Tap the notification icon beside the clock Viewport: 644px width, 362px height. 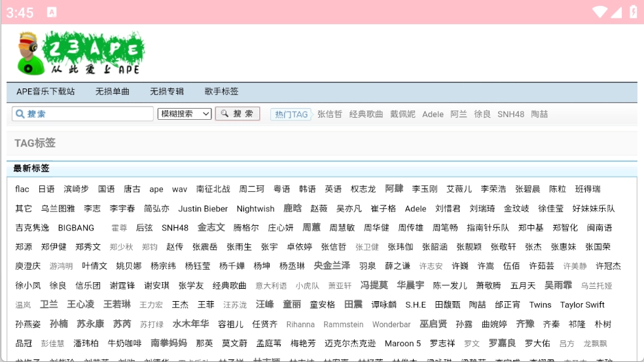[x=52, y=12]
